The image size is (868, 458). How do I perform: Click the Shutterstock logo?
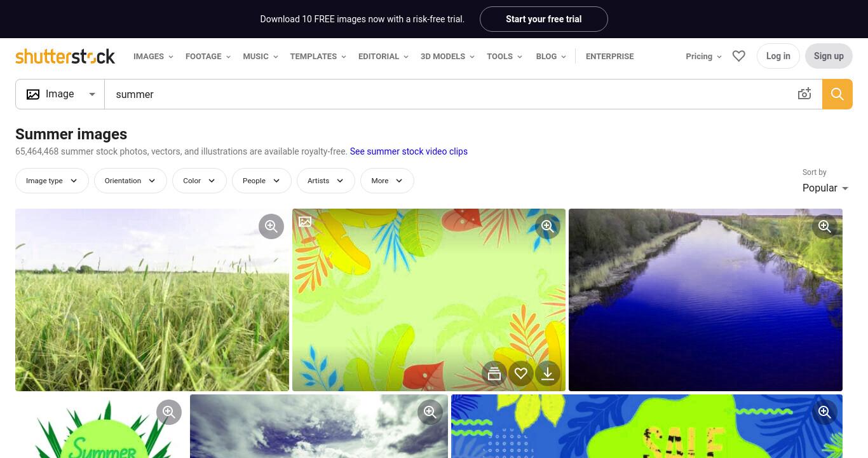(65, 56)
